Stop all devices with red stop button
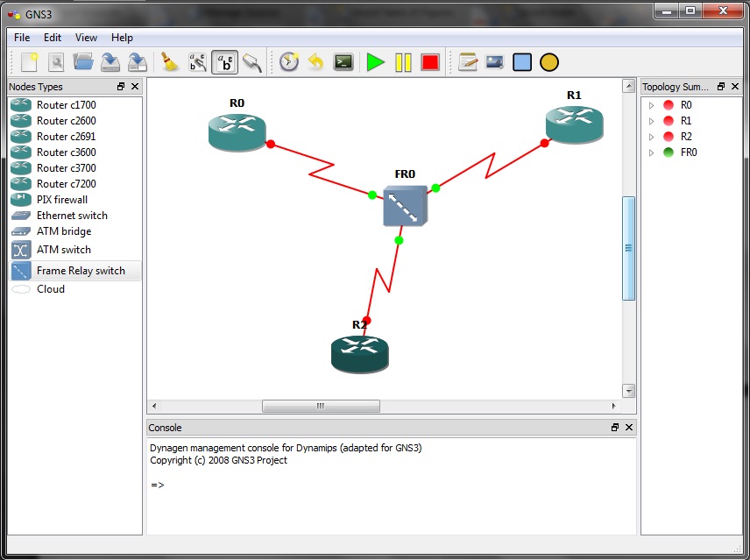The height and width of the screenshot is (560, 750). click(x=430, y=62)
